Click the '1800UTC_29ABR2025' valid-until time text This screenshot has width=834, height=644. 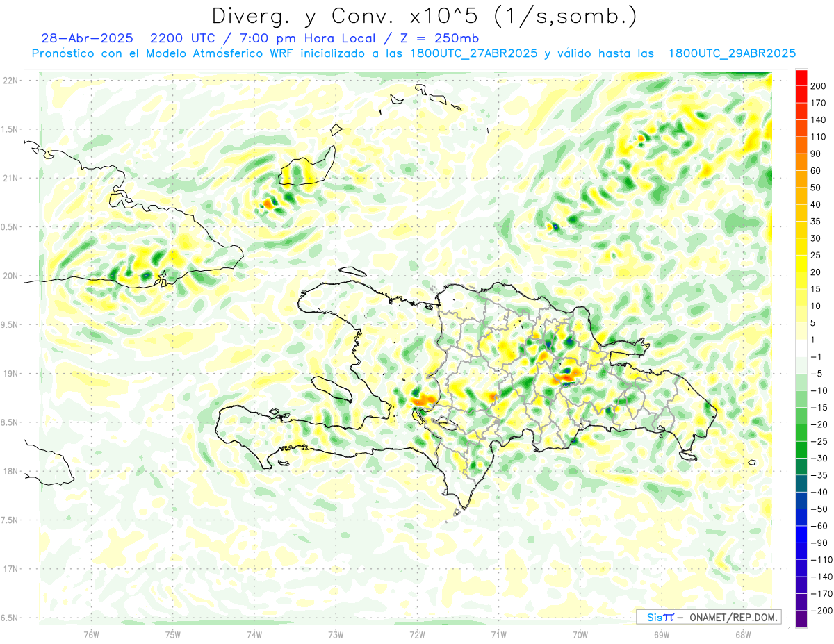point(732,53)
